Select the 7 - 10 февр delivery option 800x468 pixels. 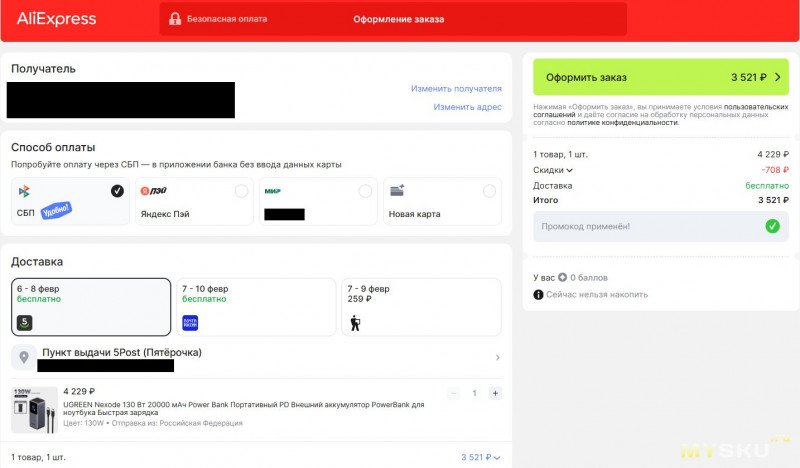254,307
